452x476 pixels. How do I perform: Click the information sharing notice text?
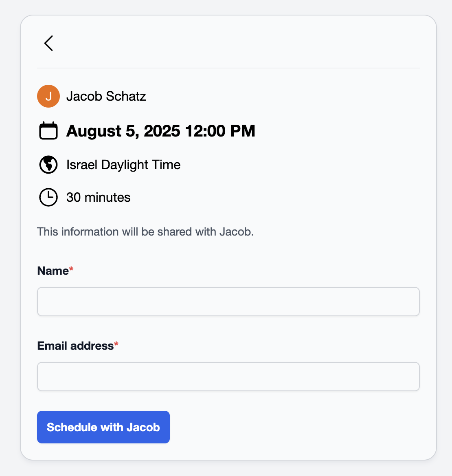145,231
